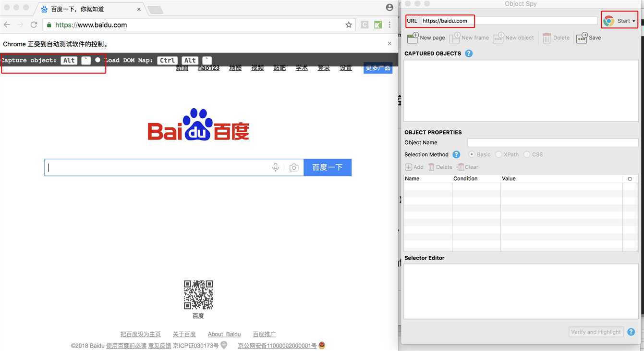The width and height of the screenshot is (644, 351).
Task: Click the New frame toolbar icon
Action: click(454, 37)
